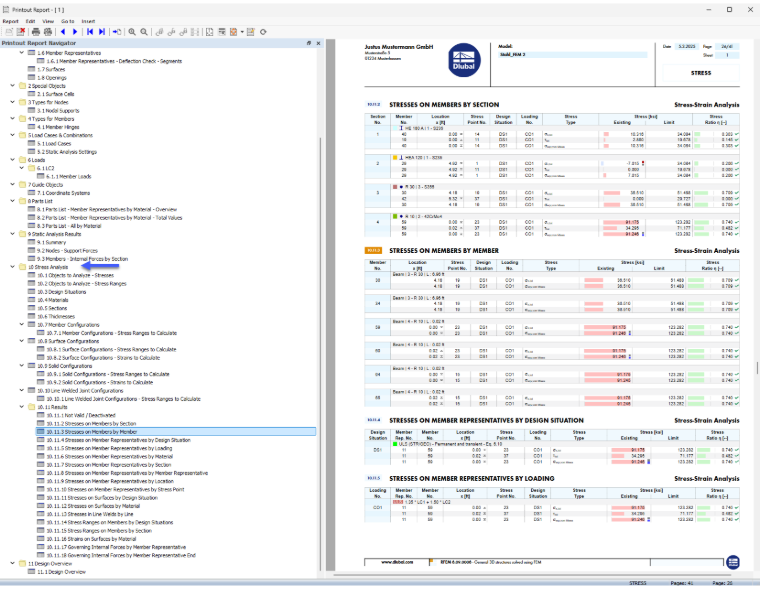Select 10.1 Objects to Analyze - Stresses

tap(76, 275)
